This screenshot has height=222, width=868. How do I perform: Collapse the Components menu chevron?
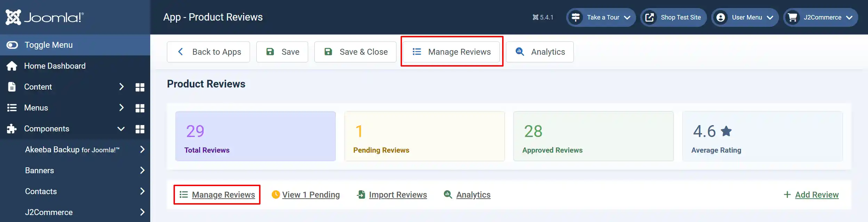click(121, 129)
